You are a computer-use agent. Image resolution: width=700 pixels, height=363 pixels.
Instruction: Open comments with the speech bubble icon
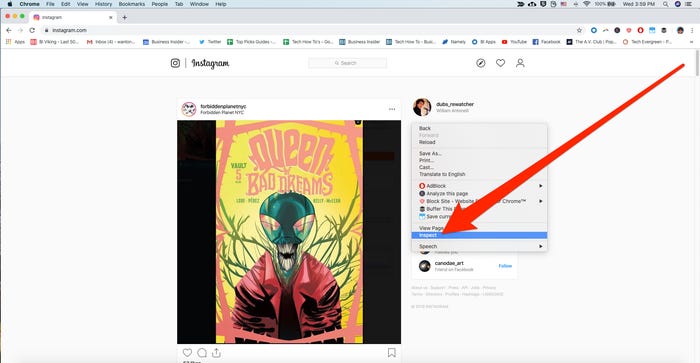[202, 353]
